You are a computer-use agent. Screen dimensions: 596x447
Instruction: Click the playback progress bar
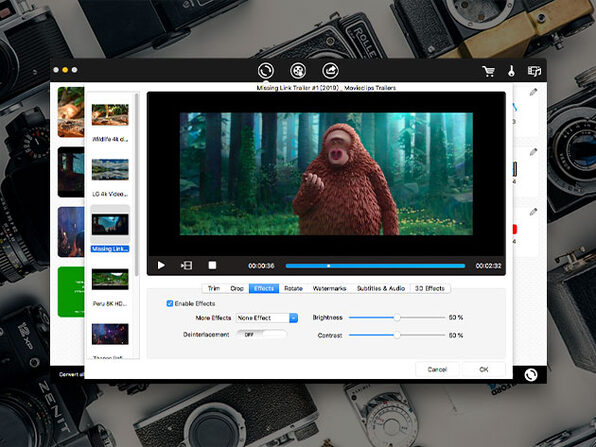pos(375,266)
